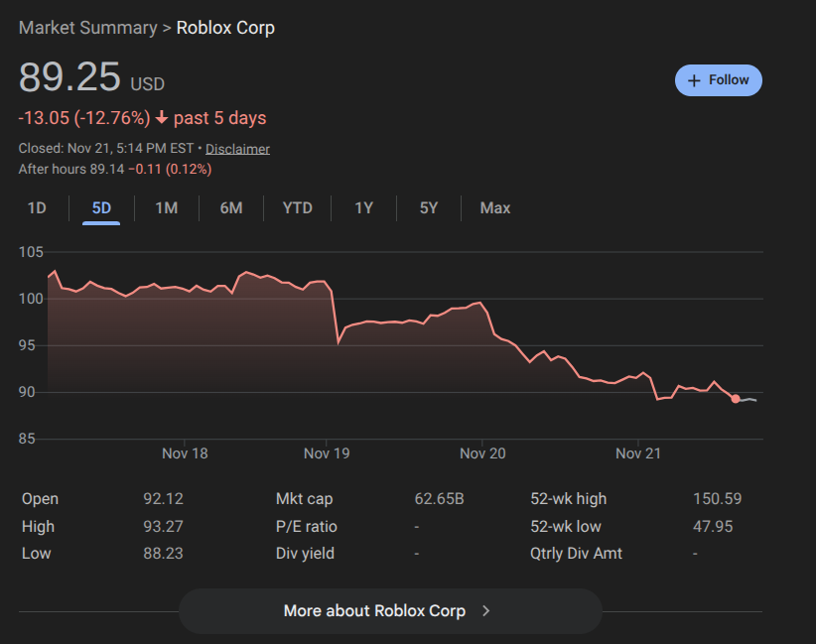Click the -13.05 (-12.76%) change text
This screenshot has height=644, width=816.
tap(84, 118)
